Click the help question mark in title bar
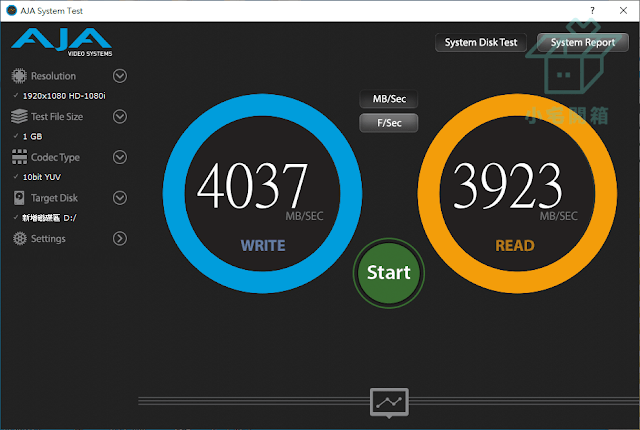 point(592,11)
